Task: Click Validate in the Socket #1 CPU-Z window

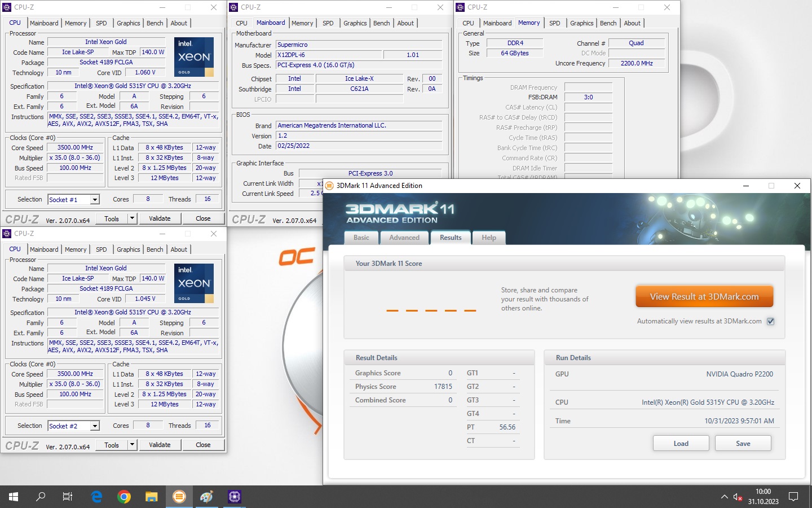Action: [160, 218]
